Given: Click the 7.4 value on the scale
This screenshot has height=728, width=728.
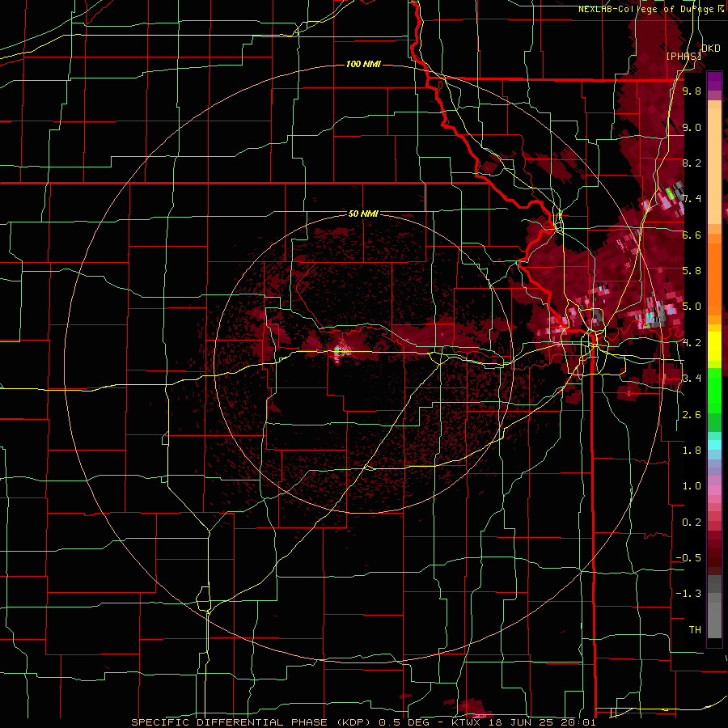Looking at the screenshot, I should click(x=692, y=199).
